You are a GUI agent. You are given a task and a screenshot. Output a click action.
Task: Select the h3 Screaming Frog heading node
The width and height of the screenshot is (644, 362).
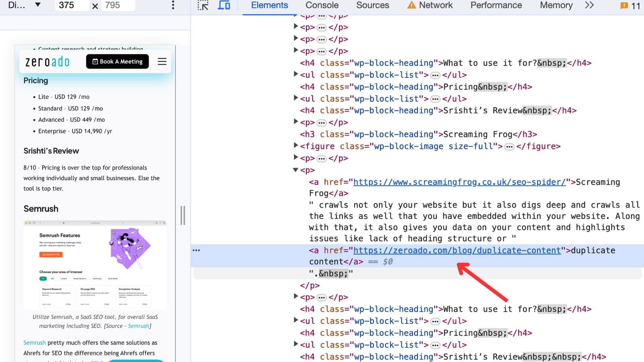418,134
